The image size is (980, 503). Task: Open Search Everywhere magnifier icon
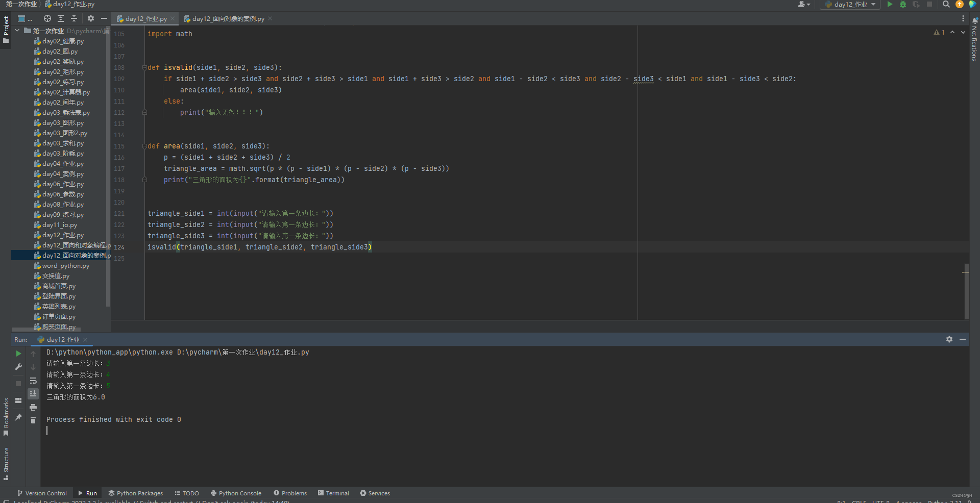coord(946,4)
